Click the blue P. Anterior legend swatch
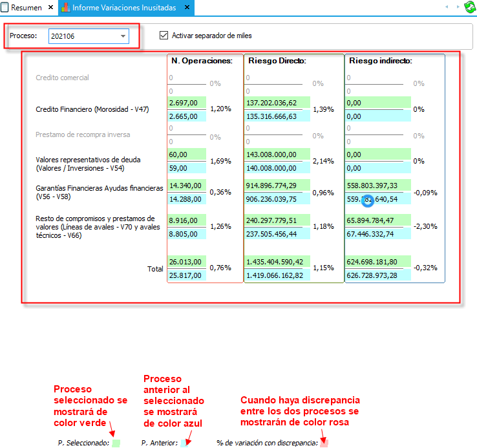This screenshot has height=448, width=477. point(184,443)
